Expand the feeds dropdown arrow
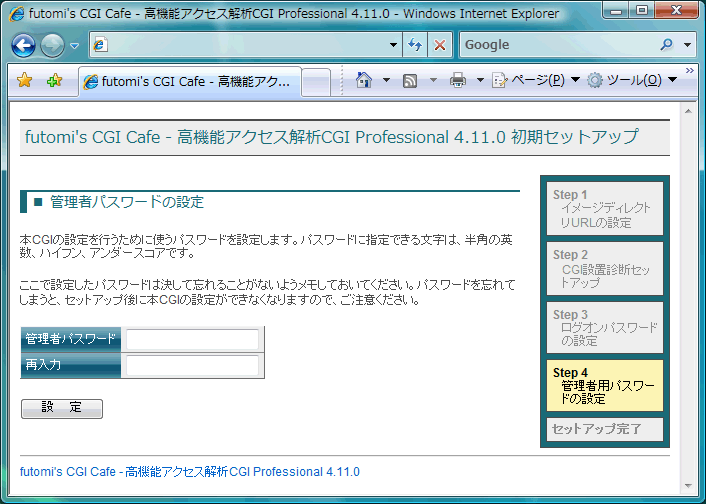 pos(433,80)
